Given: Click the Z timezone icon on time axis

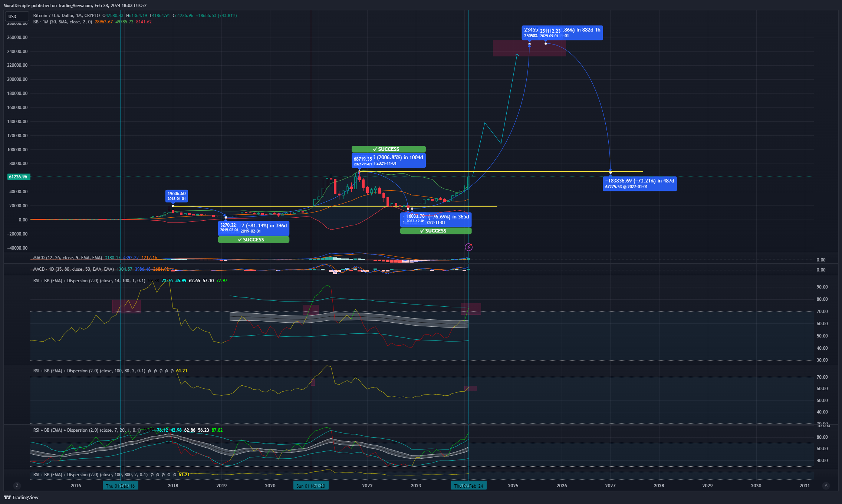Looking at the screenshot, I should coord(17,485).
